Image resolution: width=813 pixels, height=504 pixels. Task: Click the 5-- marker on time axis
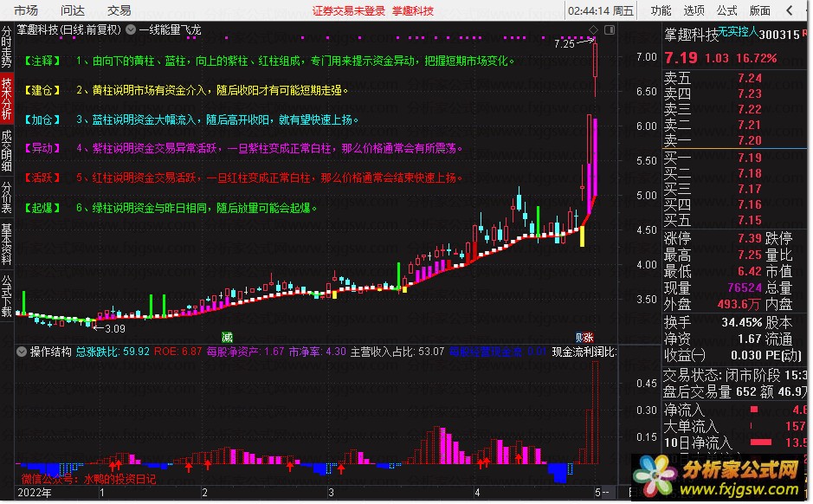[x=602, y=493]
